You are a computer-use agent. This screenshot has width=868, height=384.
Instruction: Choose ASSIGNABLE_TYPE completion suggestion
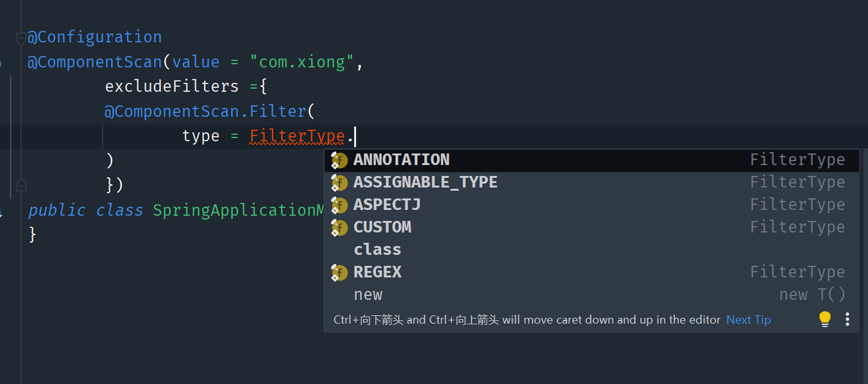[x=591, y=182]
